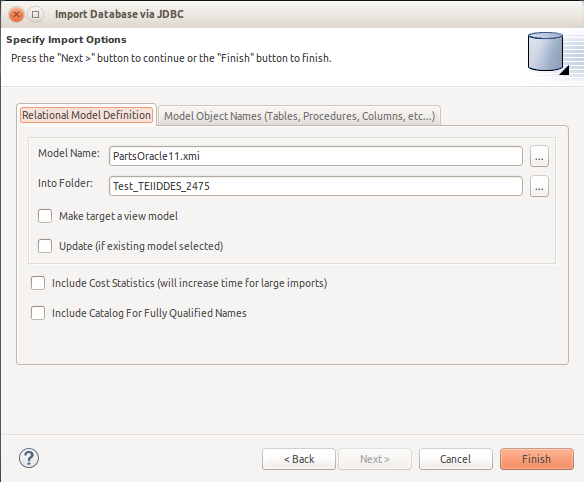Image resolution: width=584 pixels, height=482 pixels.
Task: Browse for Model Name using the ellipsis button
Action: (x=539, y=156)
